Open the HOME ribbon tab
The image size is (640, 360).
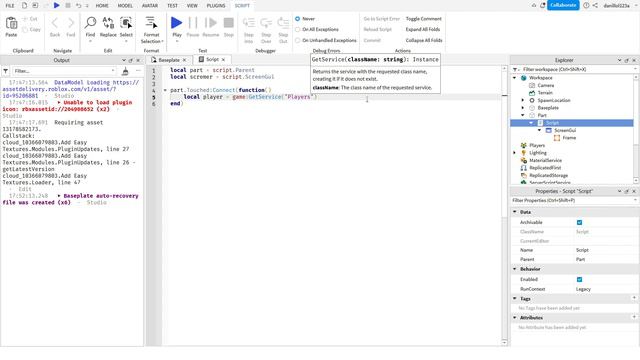102,6
